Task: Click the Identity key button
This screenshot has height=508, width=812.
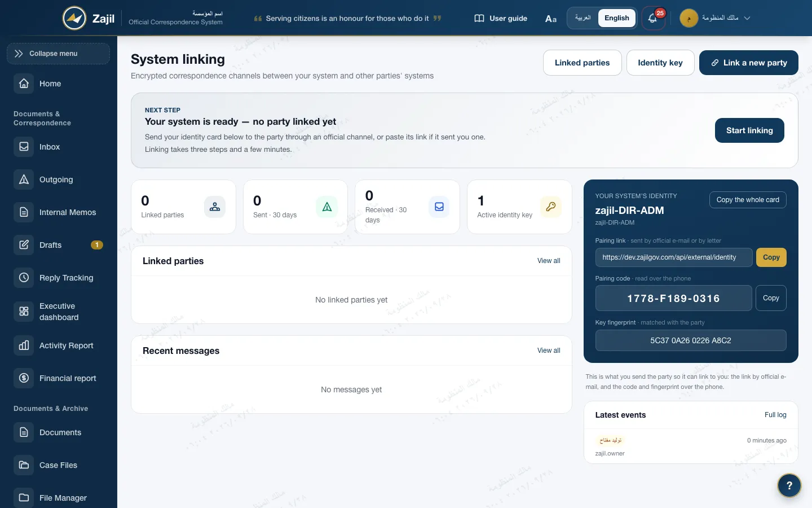Action: 660,63
